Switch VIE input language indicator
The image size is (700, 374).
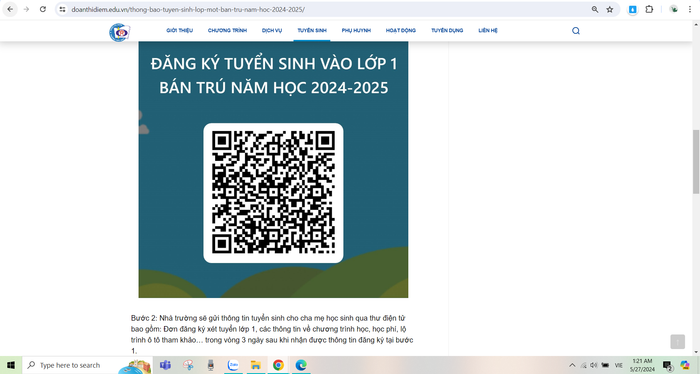[619, 365]
